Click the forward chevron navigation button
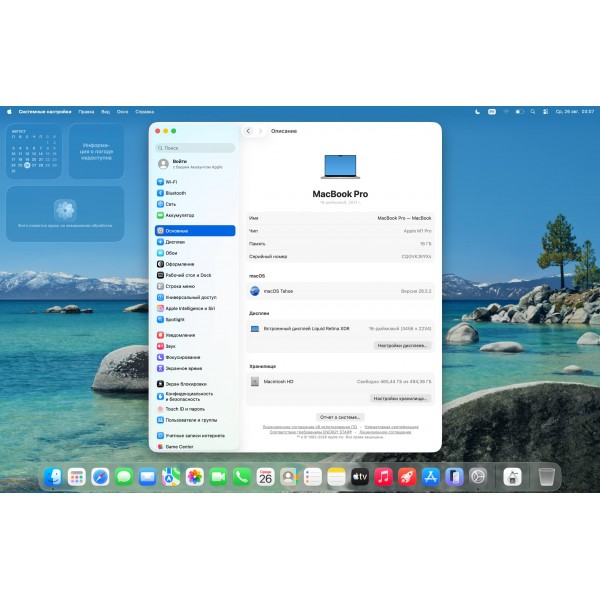Viewport: 600px width, 600px height. coord(260,131)
